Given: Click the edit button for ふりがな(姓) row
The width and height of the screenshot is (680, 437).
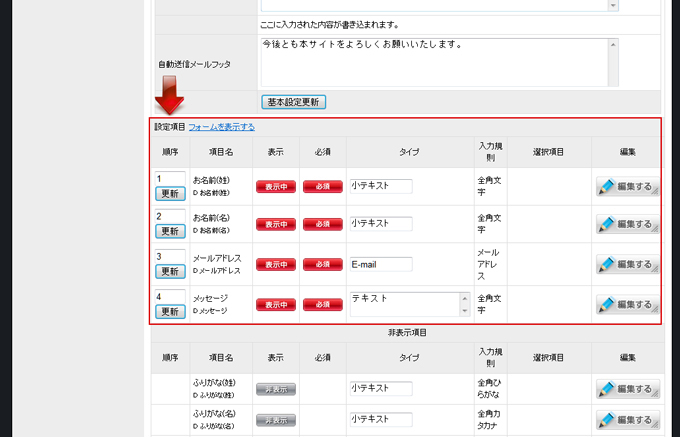Looking at the screenshot, I should 627,389.
